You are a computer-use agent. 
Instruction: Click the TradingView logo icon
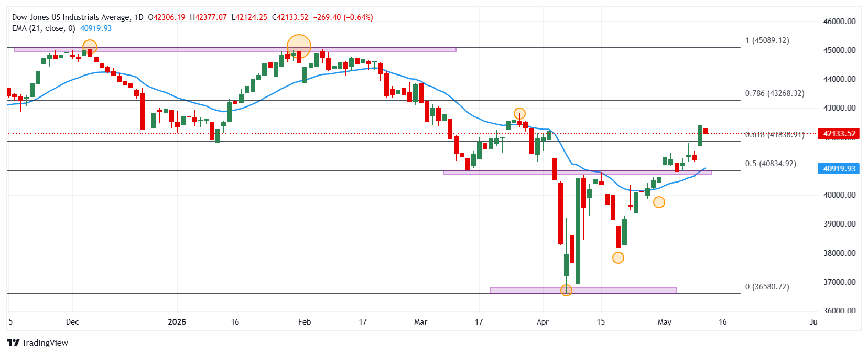pyautogui.click(x=13, y=342)
